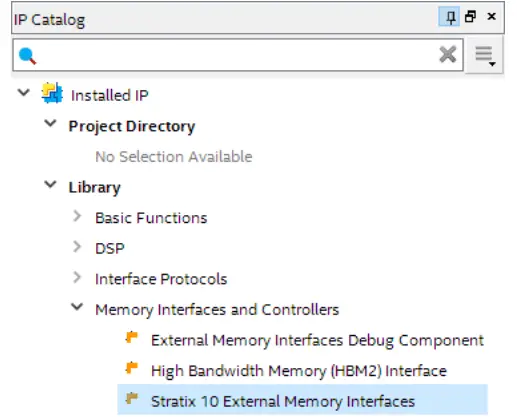Collapse the Project Directory section
517x417 pixels.
(50, 123)
